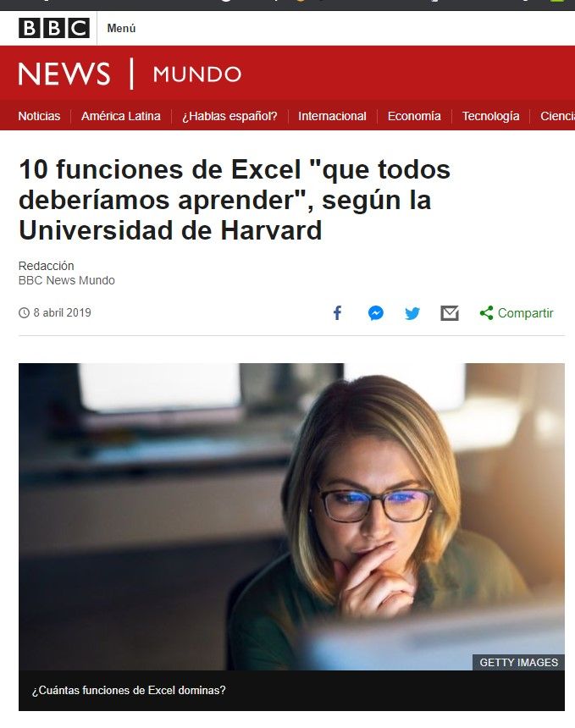
Task: Click the Compartir share text
Action: pos(526,313)
